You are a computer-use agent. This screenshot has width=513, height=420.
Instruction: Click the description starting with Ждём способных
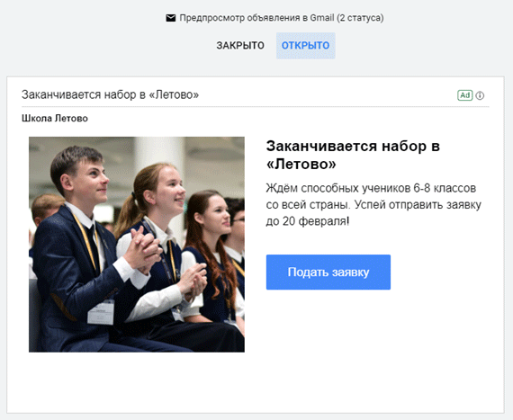click(x=373, y=205)
